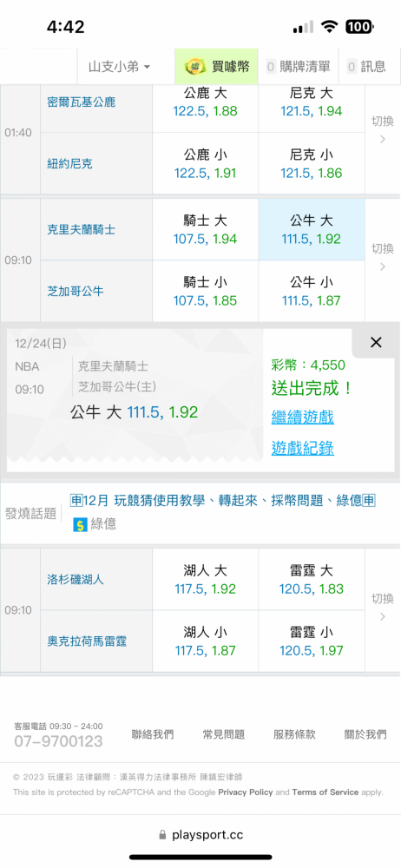Viewport: 401px width, 868px height.
Task: Deselect the highlighted 公牛 大 111.5 cell
Action: (x=312, y=230)
